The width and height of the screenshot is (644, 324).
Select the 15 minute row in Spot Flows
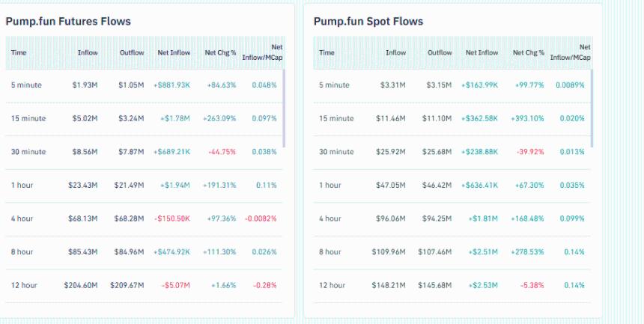pyautogui.click(x=336, y=118)
